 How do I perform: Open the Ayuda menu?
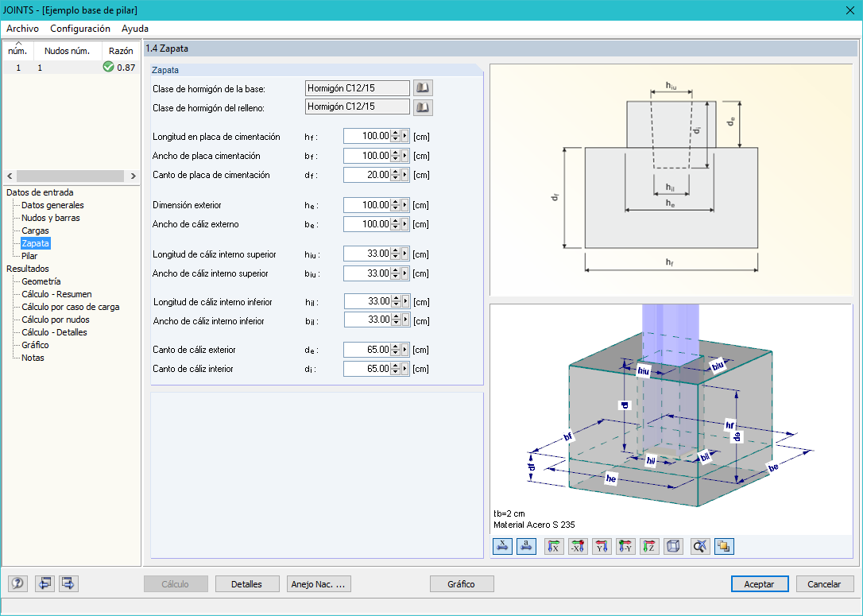click(135, 29)
